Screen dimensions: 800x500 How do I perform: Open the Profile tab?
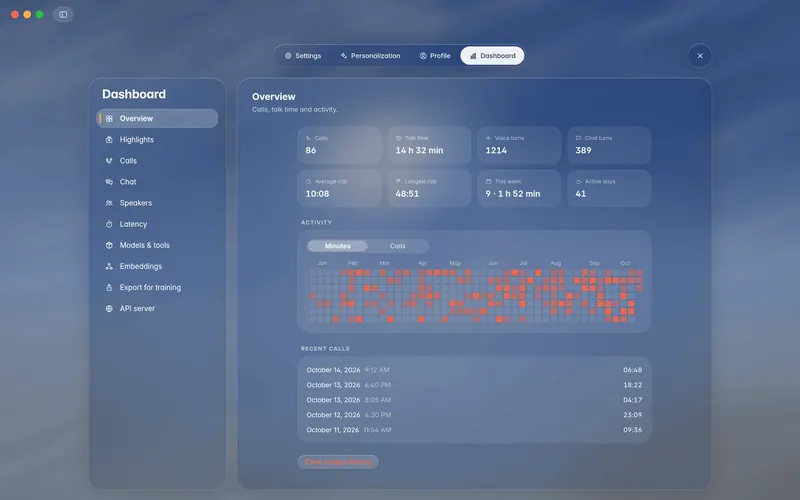pyautogui.click(x=435, y=56)
